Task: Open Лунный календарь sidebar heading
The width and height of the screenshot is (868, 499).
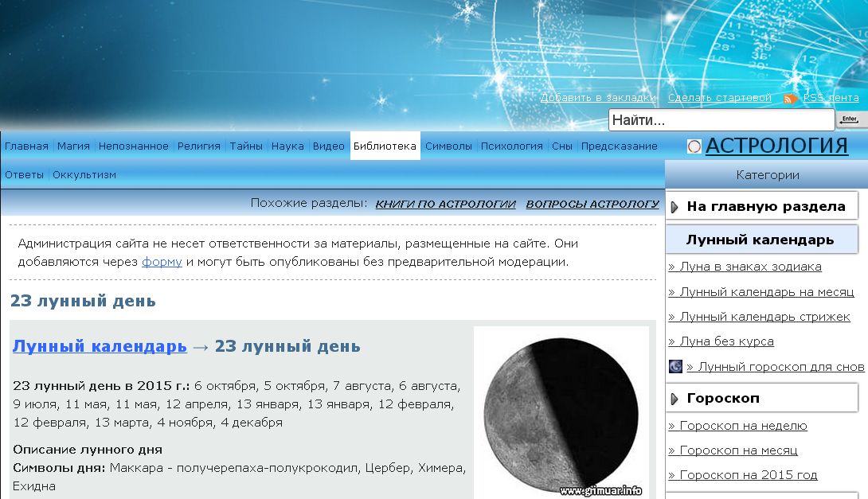Action: pos(762,240)
